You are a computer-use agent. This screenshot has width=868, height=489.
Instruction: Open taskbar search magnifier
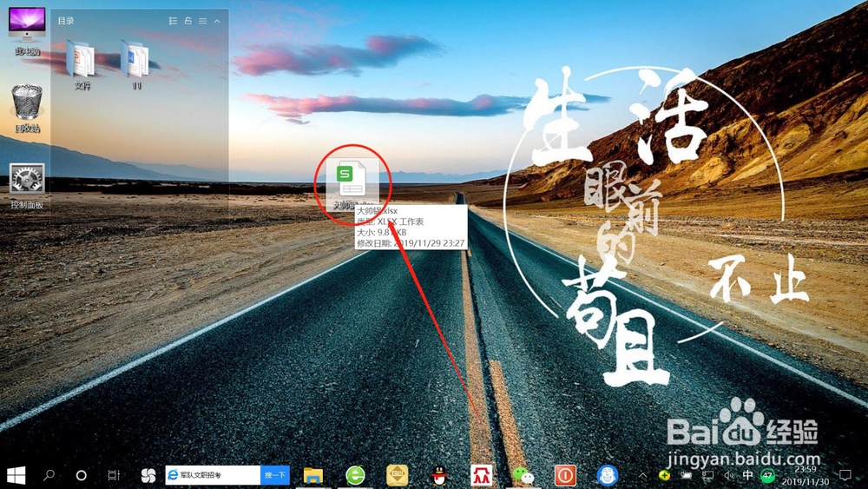coord(49,475)
